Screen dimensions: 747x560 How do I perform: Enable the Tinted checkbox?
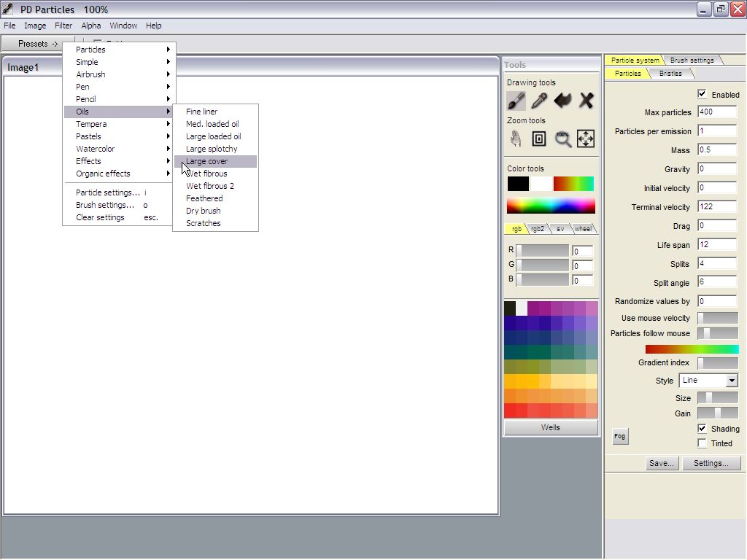(x=702, y=443)
